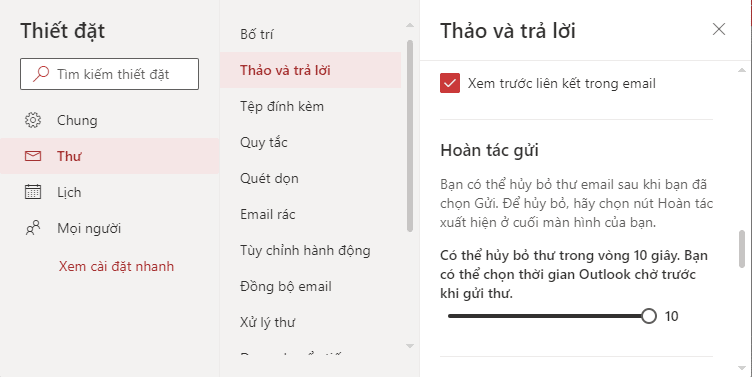Click the right pane scroll-up arrow

pos(742,70)
